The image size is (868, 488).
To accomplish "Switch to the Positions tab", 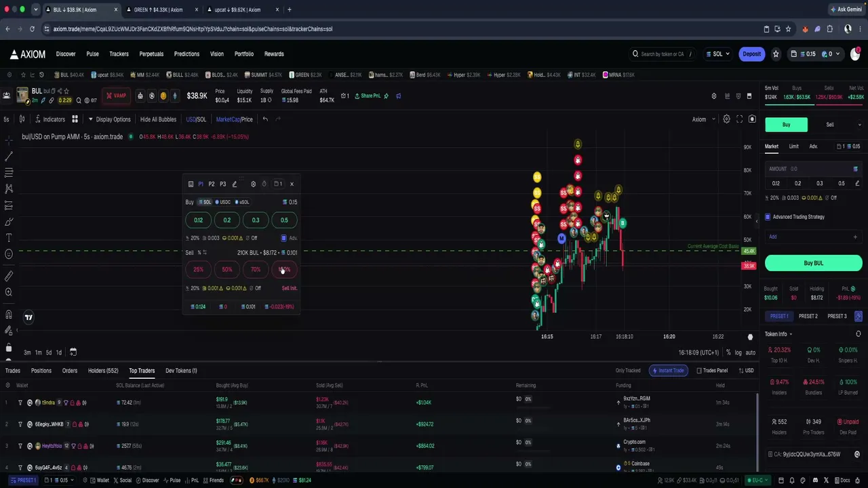I will 41,371.
